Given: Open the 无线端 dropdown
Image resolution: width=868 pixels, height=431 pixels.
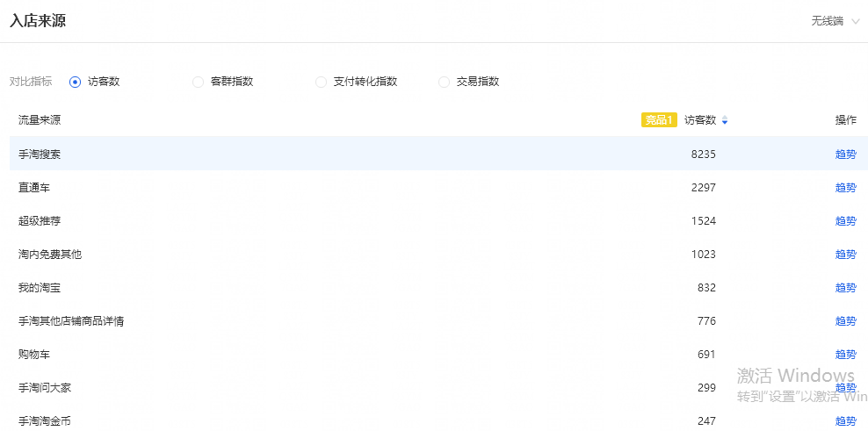Looking at the screenshot, I should [x=835, y=21].
